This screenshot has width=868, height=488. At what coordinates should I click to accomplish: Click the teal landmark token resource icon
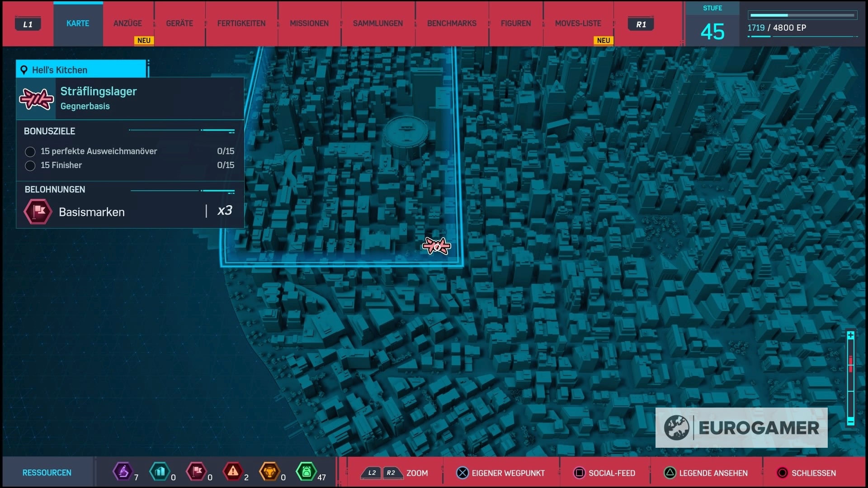coord(160,472)
